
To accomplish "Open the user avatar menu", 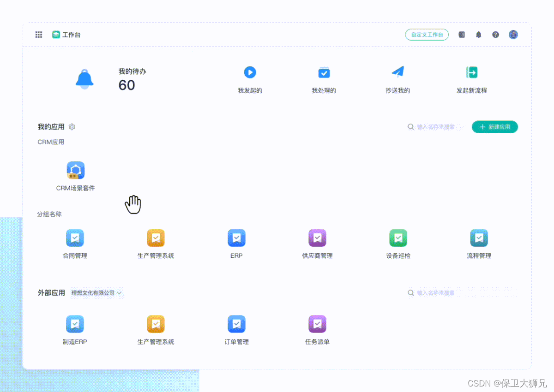I will [x=513, y=35].
